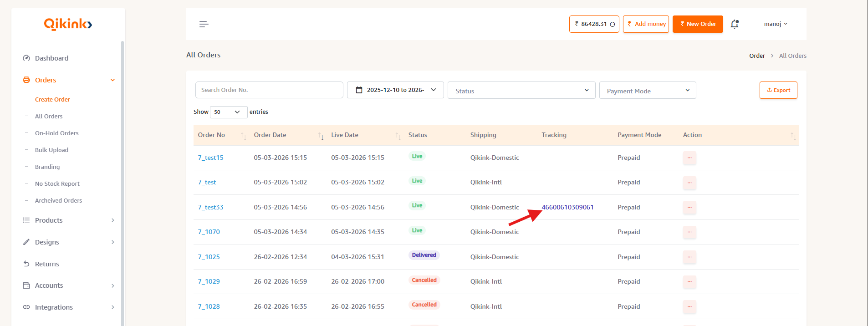Go to Bulk Upload page
Viewport: 868px width, 326px height.
pos(51,150)
